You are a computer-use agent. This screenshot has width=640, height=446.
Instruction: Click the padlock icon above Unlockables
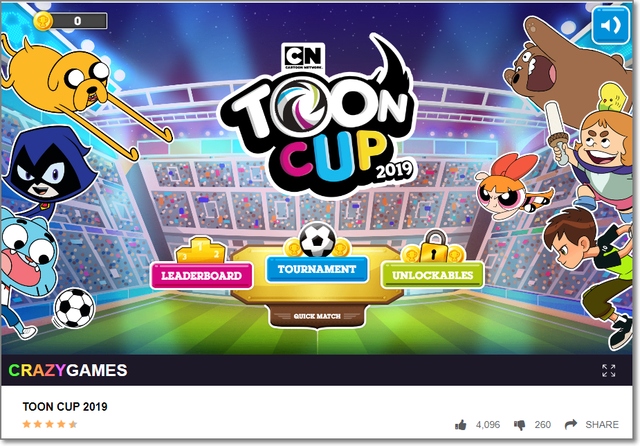[x=433, y=246]
